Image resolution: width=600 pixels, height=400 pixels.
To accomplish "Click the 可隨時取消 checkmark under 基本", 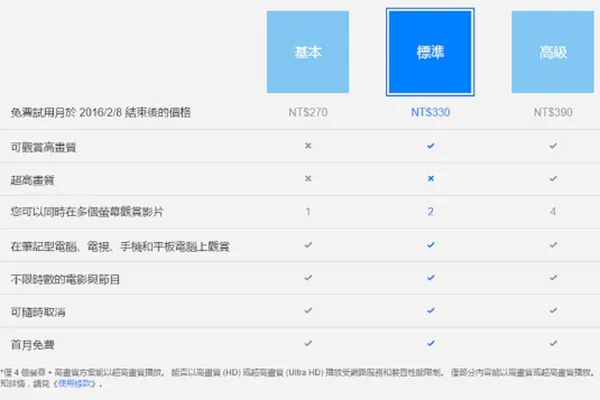I will pyautogui.click(x=308, y=310).
